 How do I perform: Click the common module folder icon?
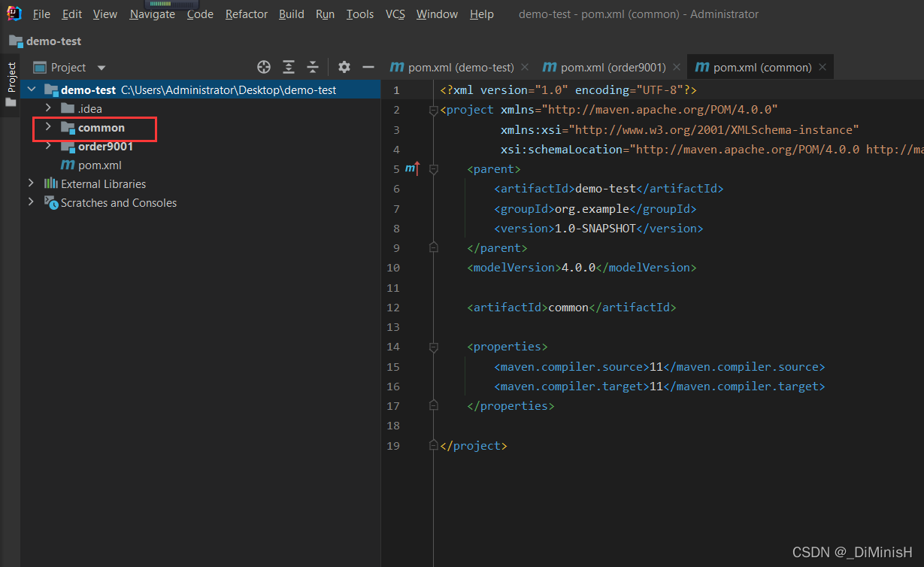(x=68, y=127)
